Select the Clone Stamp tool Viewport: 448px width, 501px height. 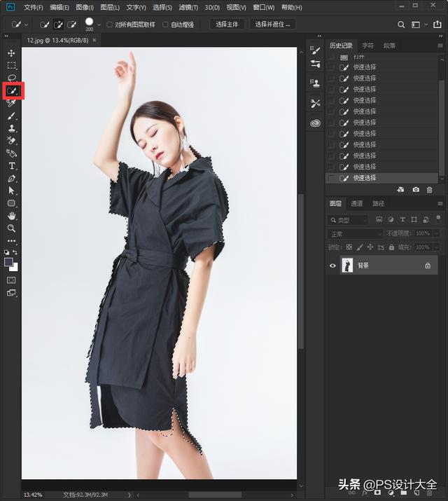pyautogui.click(x=11, y=128)
